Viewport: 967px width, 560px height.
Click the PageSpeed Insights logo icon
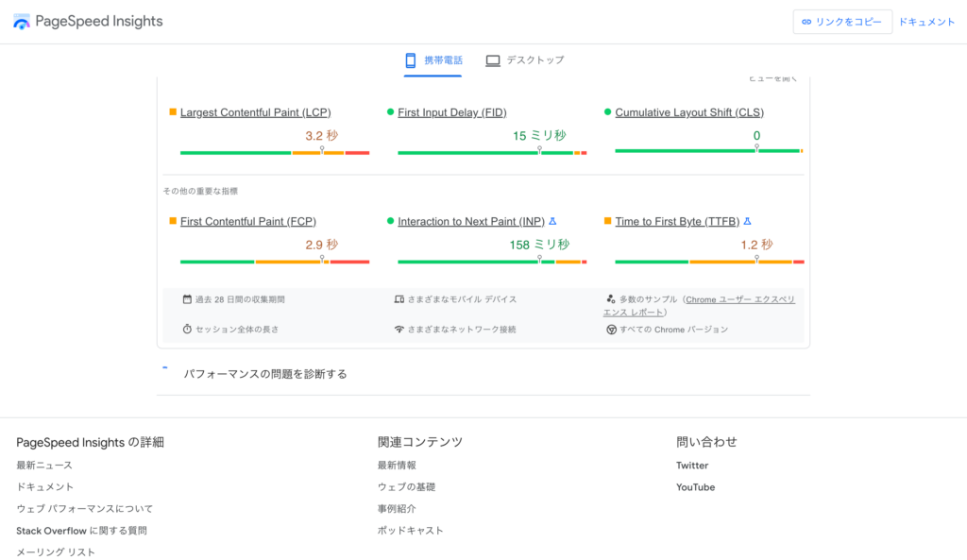point(22,22)
